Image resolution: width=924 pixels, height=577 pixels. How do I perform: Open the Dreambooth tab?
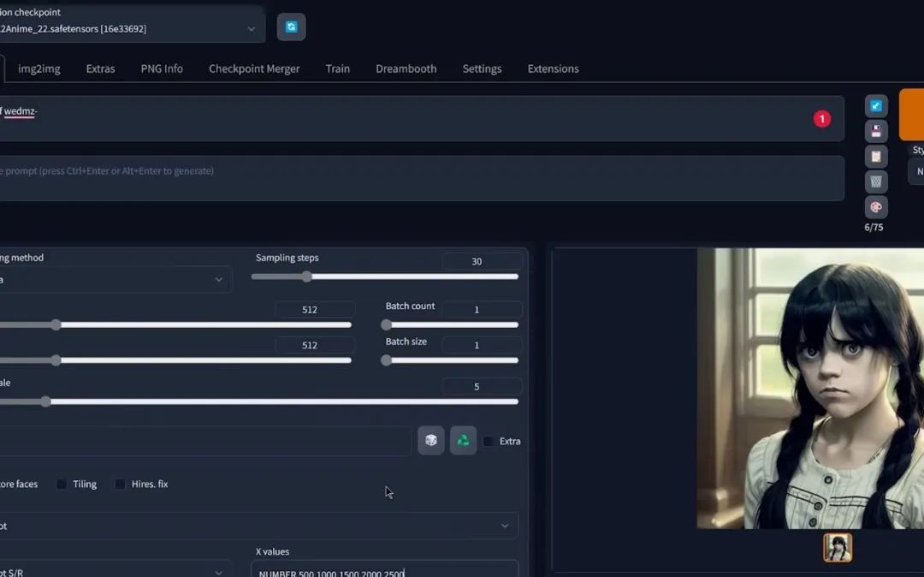point(406,68)
